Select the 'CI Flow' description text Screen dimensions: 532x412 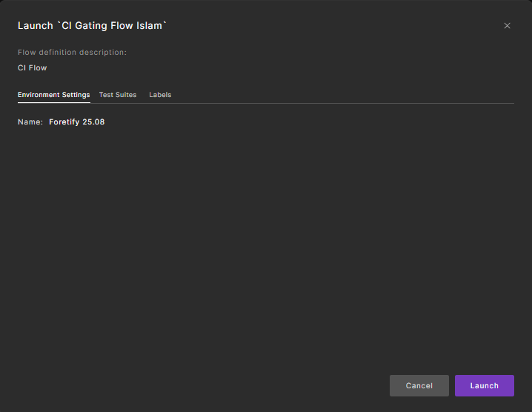pos(33,68)
